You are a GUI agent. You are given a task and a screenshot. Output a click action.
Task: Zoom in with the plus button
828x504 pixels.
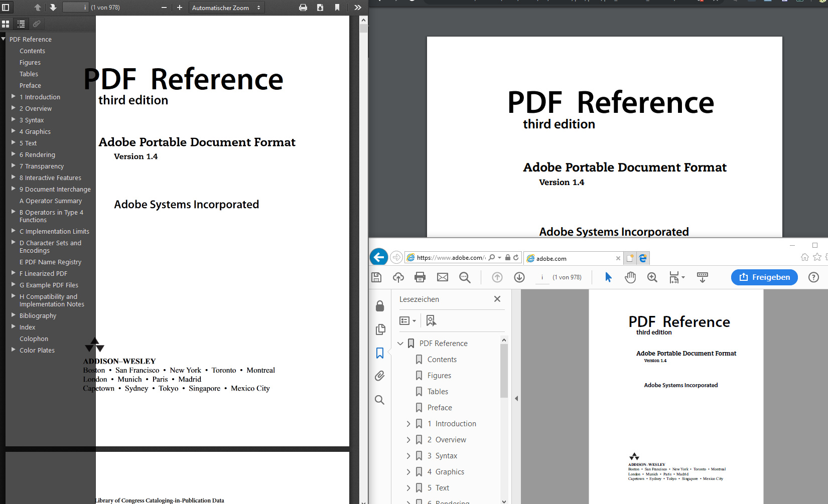[180, 8]
